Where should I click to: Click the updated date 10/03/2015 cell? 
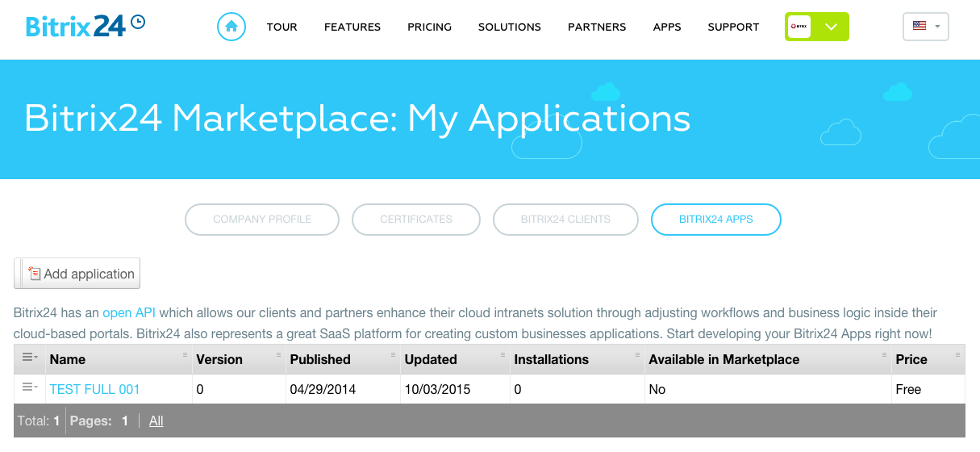pos(456,389)
